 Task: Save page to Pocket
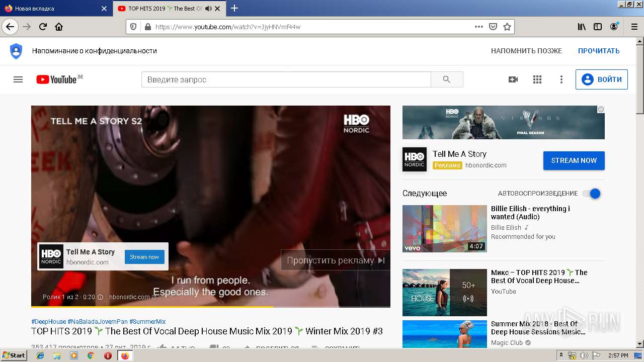[493, 27]
